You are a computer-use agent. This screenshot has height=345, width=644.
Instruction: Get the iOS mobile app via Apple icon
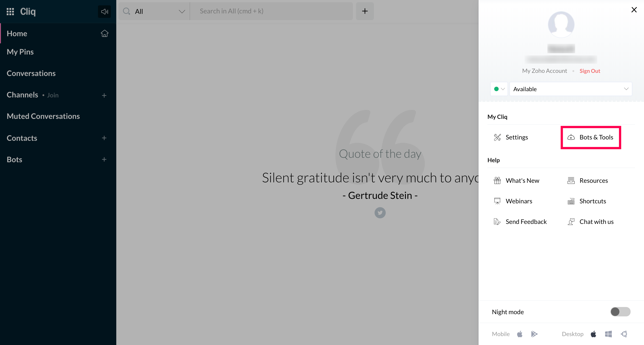coord(520,334)
